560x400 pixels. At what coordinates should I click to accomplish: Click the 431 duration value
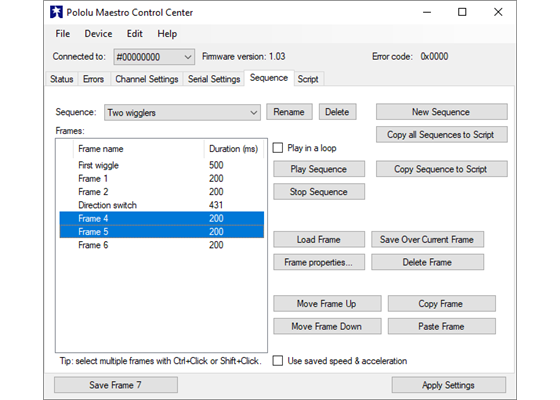click(x=216, y=205)
